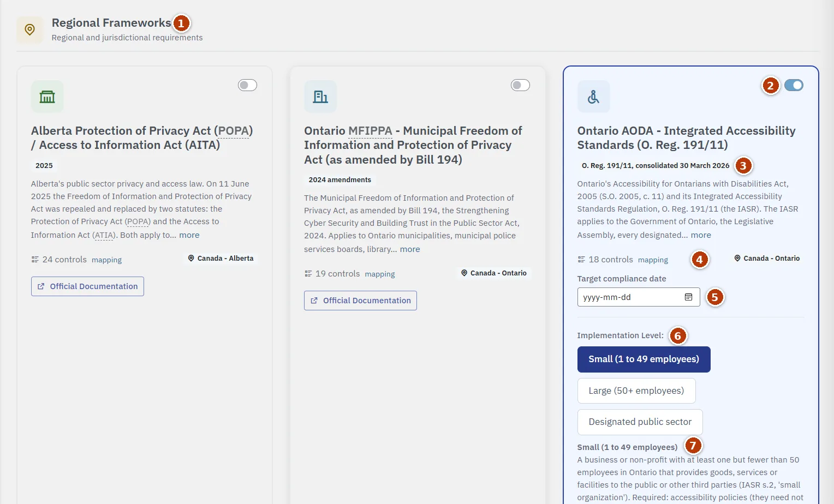The height and width of the screenshot is (504, 834).
Task: Open mapping link next to 18 controls
Action: (x=653, y=260)
